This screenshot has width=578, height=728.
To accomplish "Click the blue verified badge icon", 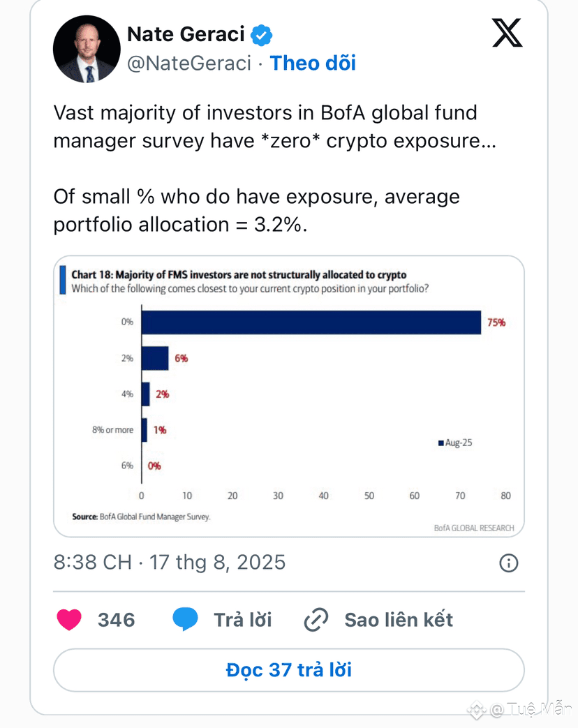I will [261, 36].
